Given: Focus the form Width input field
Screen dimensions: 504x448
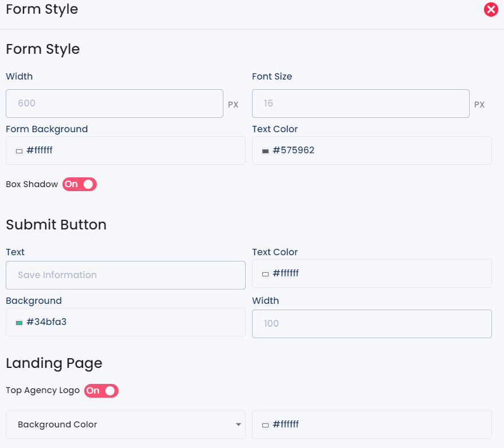Looking at the screenshot, I should click(x=115, y=104).
